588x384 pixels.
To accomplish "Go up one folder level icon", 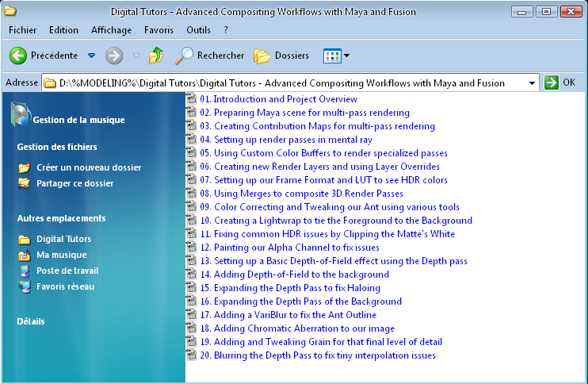I will click(x=156, y=56).
